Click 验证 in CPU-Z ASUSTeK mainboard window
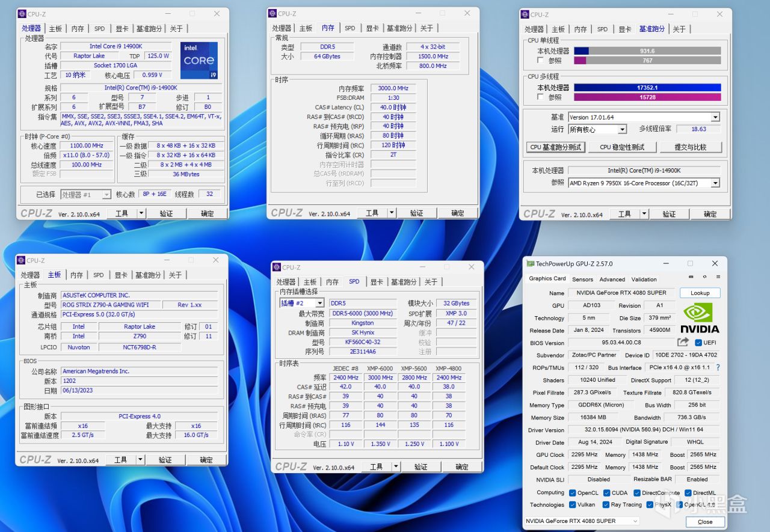The image size is (770, 532). (x=165, y=460)
